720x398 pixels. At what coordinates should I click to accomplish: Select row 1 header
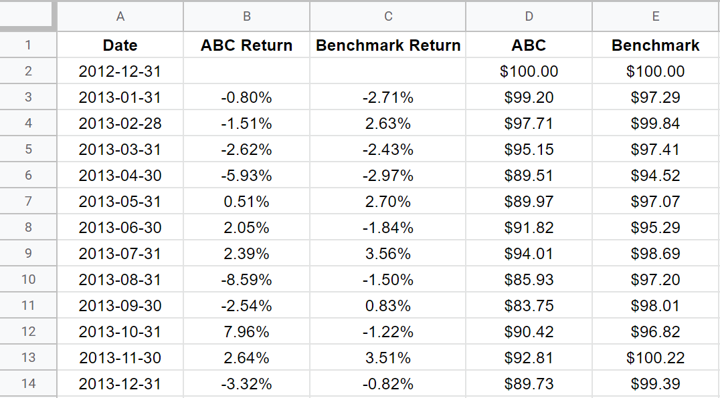pyautogui.click(x=28, y=45)
